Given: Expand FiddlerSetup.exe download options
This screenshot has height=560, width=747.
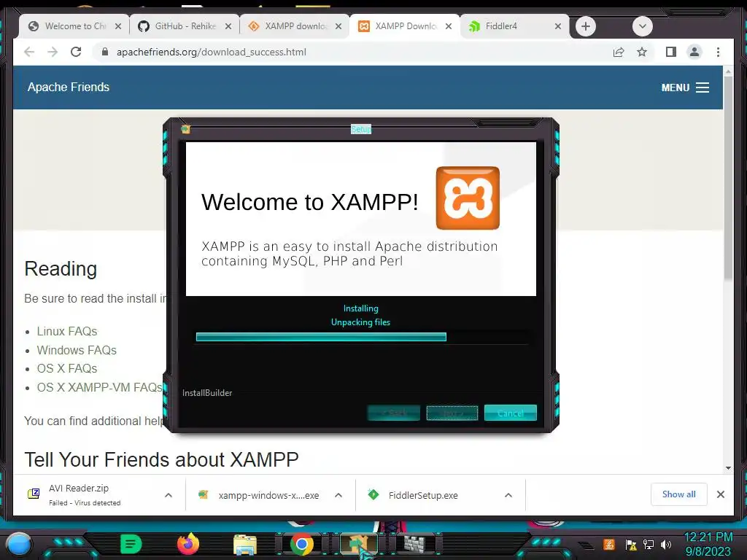Looking at the screenshot, I should [x=508, y=495].
